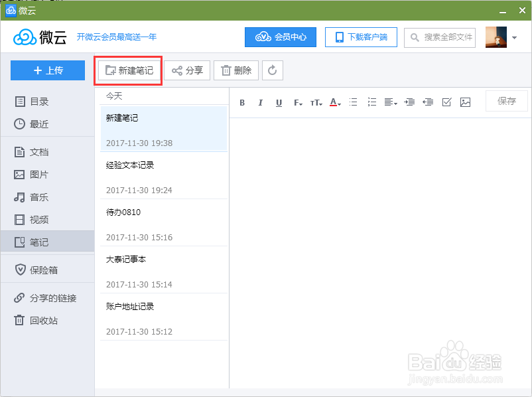
Task: Insert a checkbox to-do item
Action: [x=447, y=102]
